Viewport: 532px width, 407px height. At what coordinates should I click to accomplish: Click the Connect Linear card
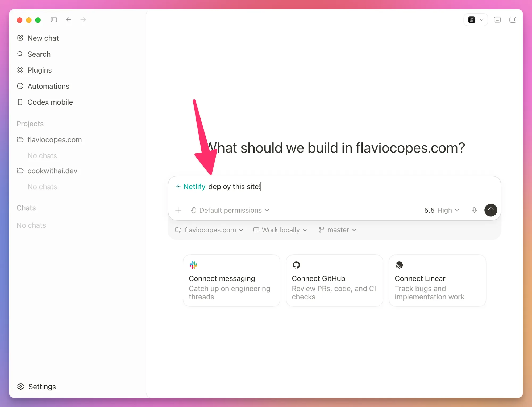pos(437,281)
